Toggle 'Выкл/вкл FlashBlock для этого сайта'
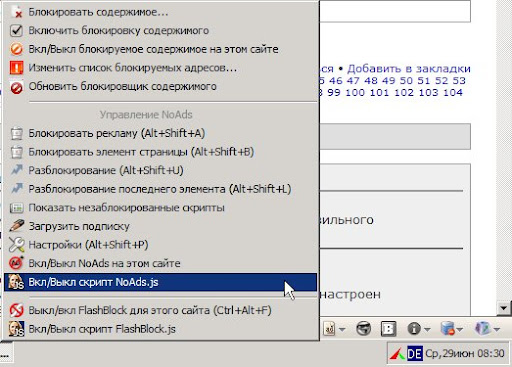 click(x=160, y=310)
